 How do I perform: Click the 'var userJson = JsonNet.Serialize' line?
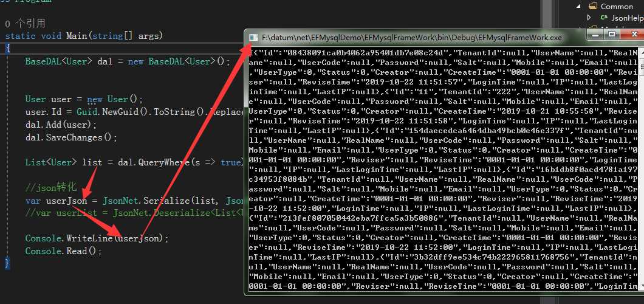[x=135, y=201]
